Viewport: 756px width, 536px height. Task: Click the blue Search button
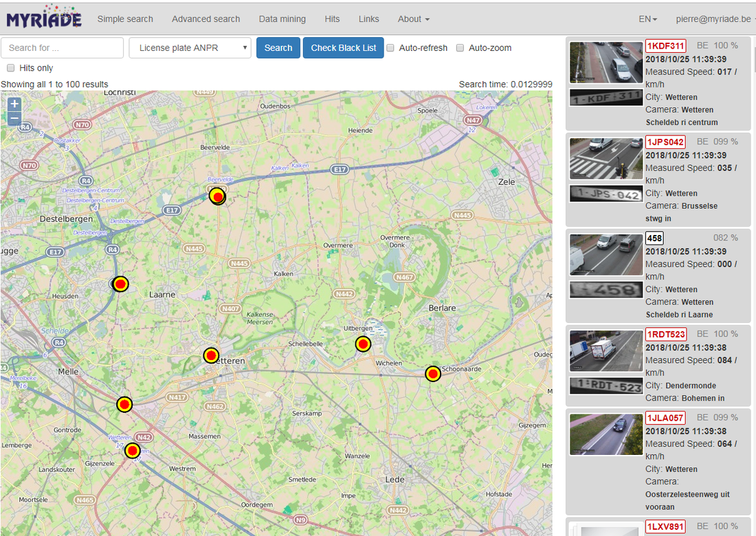point(278,47)
